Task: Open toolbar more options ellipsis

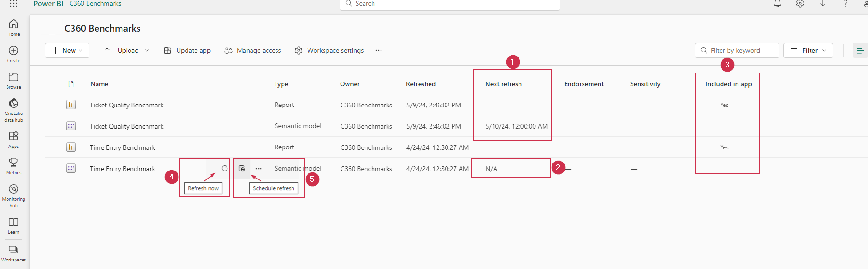Action: tap(379, 50)
